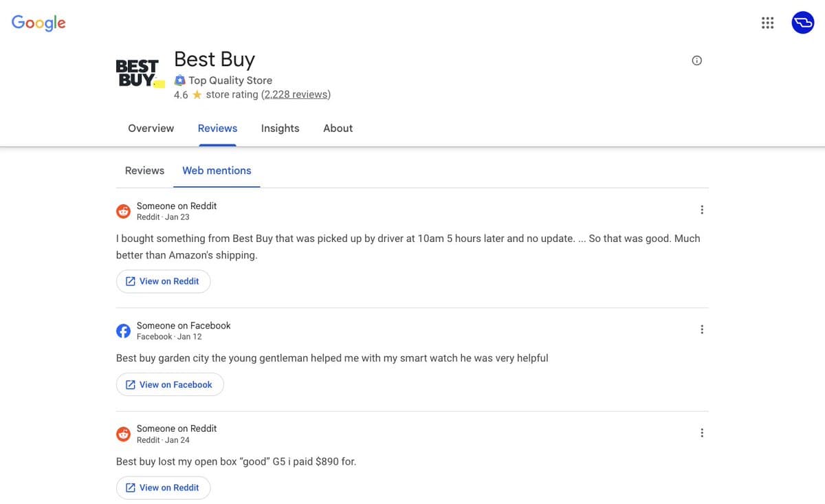Open options menu for the Facebook mention
This screenshot has height=504, width=825.
point(702,329)
